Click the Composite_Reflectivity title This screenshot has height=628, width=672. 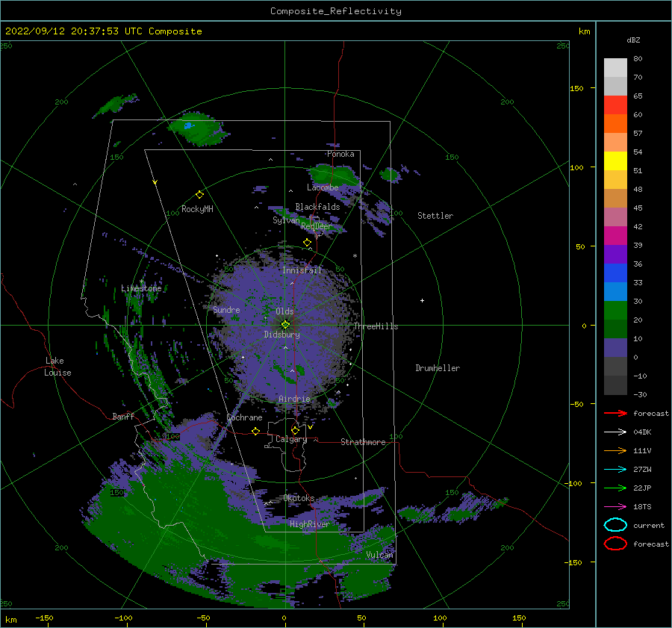tap(335, 11)
